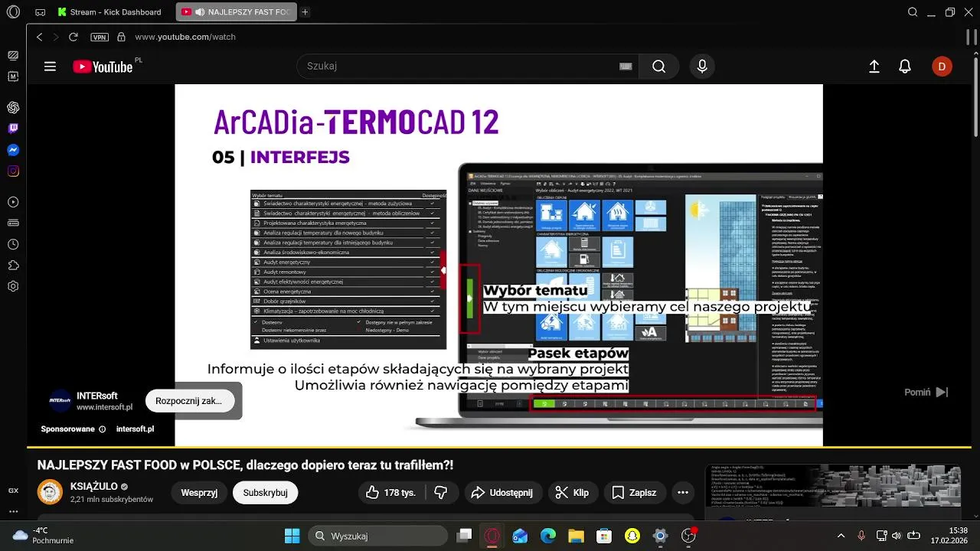Open browsing history clock icon in sidebar
Screen dimensions: 980x551
tap(13, 244)
